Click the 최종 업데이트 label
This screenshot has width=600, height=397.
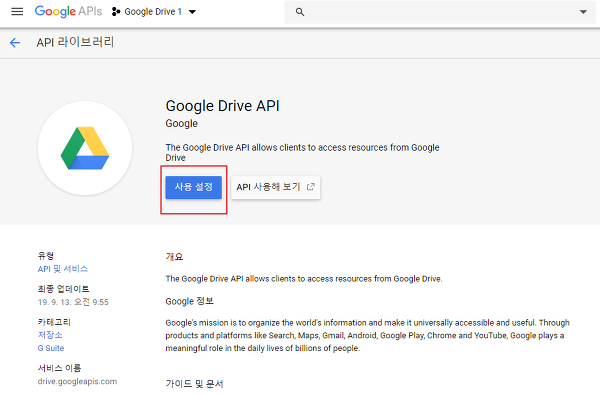[64, 289]
